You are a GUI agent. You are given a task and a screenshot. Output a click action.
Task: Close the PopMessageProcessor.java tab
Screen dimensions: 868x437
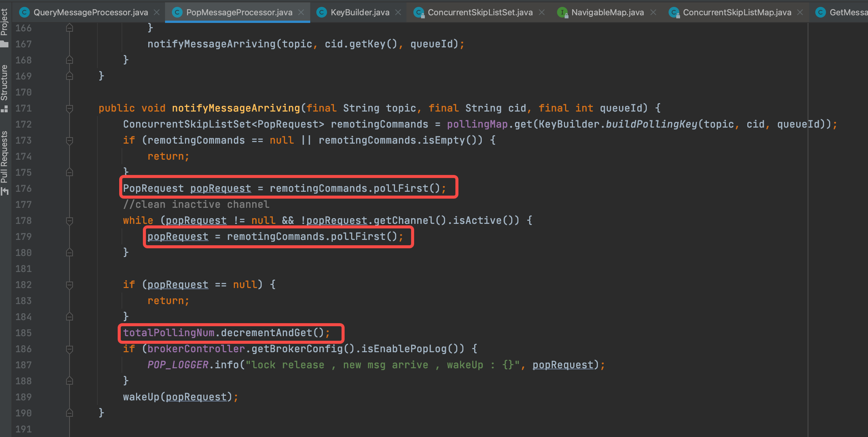coord(301,12)
